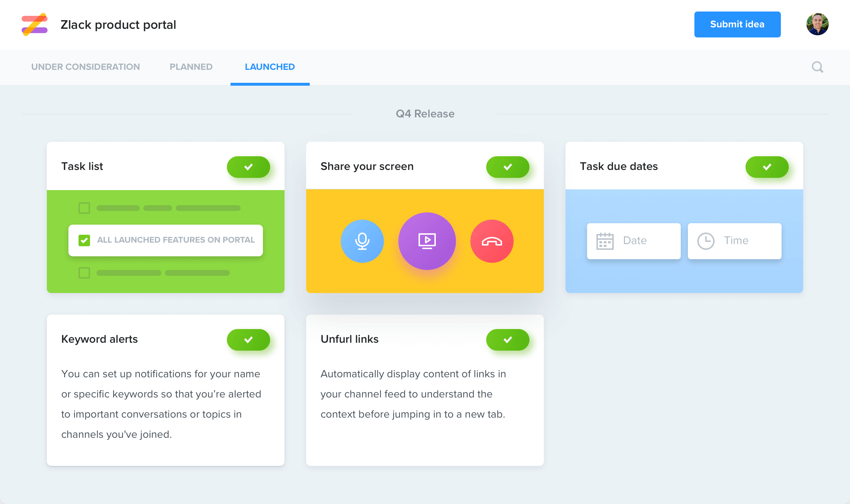Click the screen share/presentation icon

click(427, 240)
